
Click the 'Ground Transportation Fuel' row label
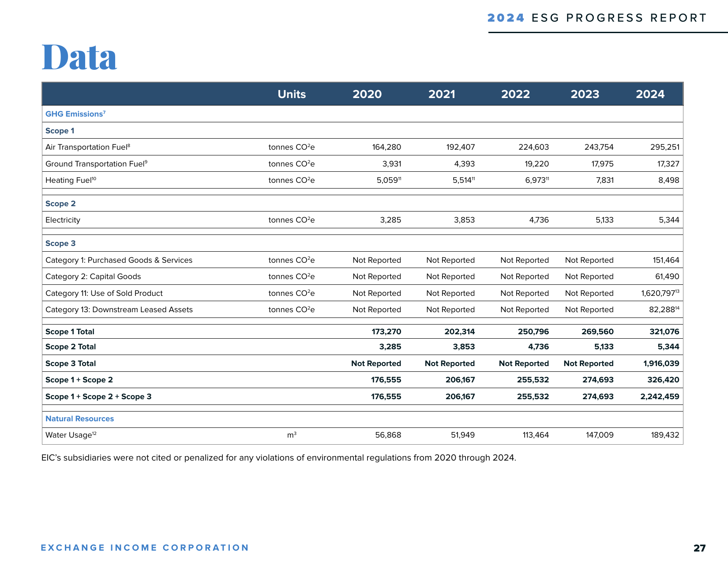[x=97, y=164]
